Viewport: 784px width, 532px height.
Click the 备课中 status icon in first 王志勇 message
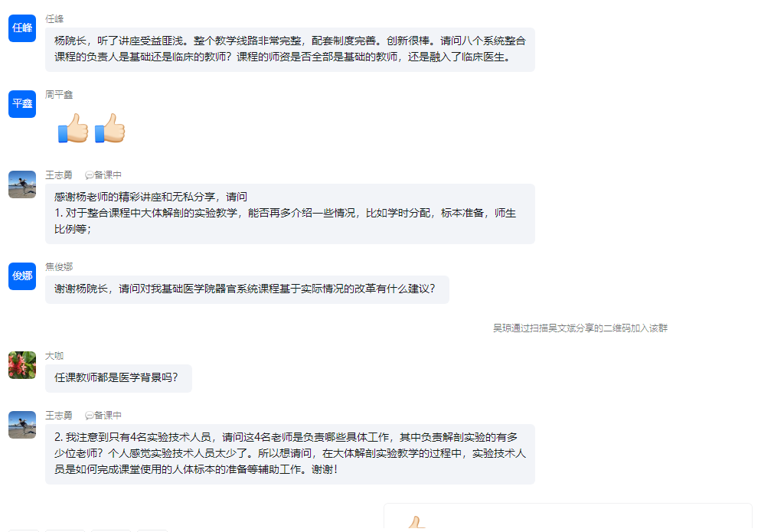tap(89, 175)
